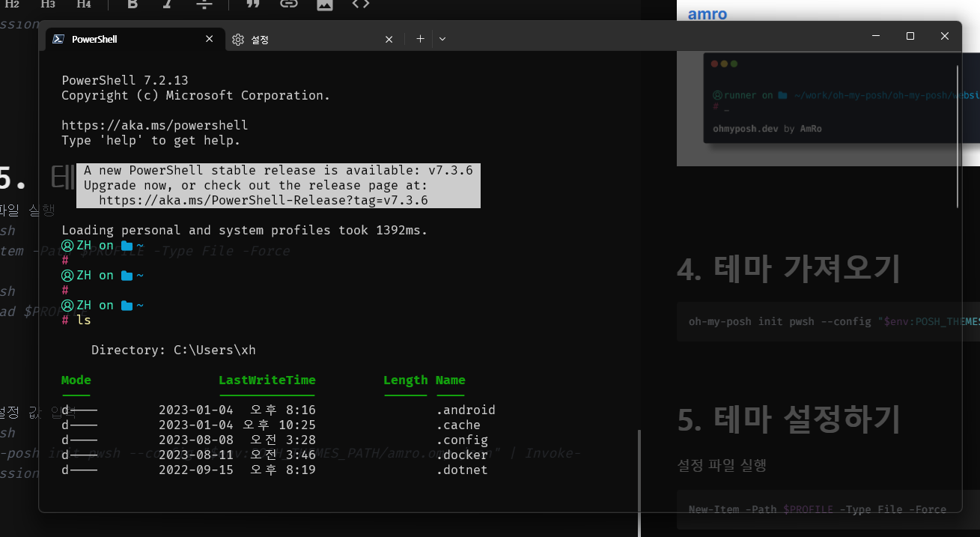980x537 pixels.
Task: Click the folder icon in the first ZH prompt
Action: point(127,246)
